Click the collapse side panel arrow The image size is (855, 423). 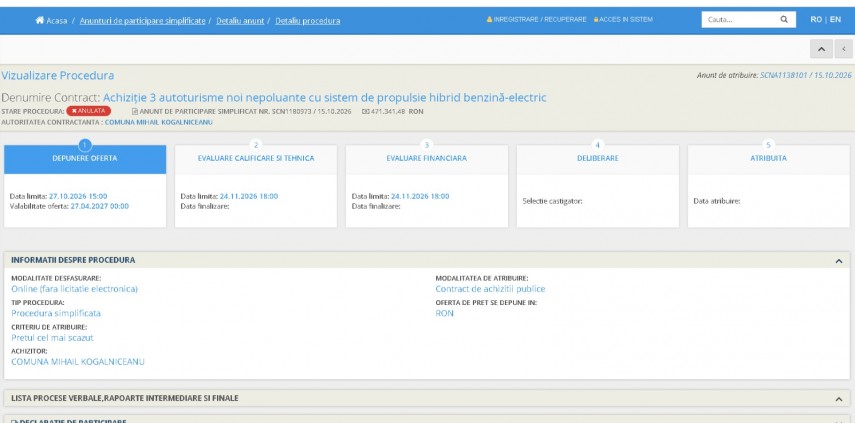[844, 49]
